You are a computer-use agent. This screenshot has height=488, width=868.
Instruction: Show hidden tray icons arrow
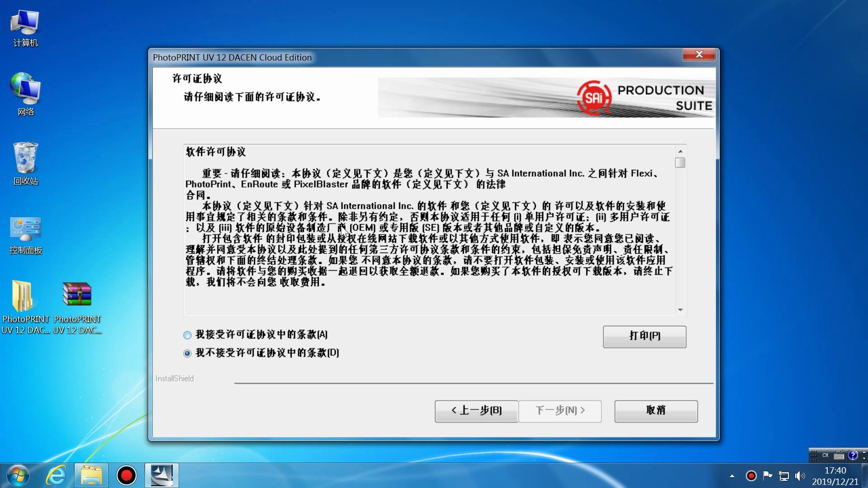732,476
